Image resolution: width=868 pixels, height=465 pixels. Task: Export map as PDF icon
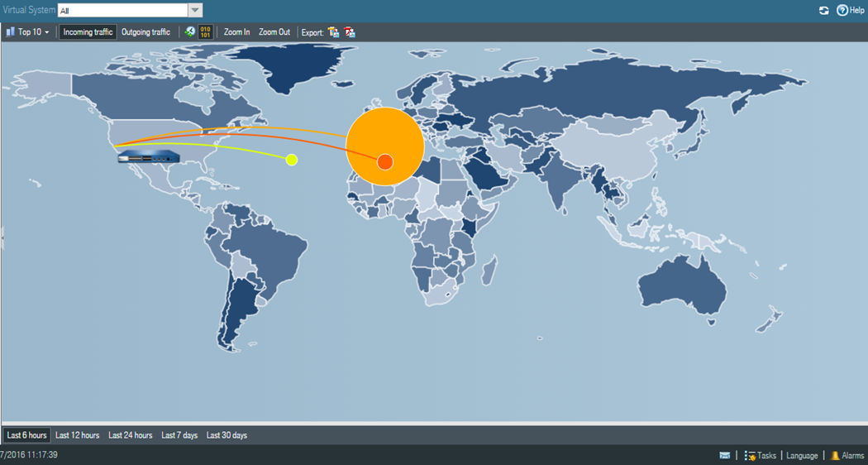[x=350, y=32]
